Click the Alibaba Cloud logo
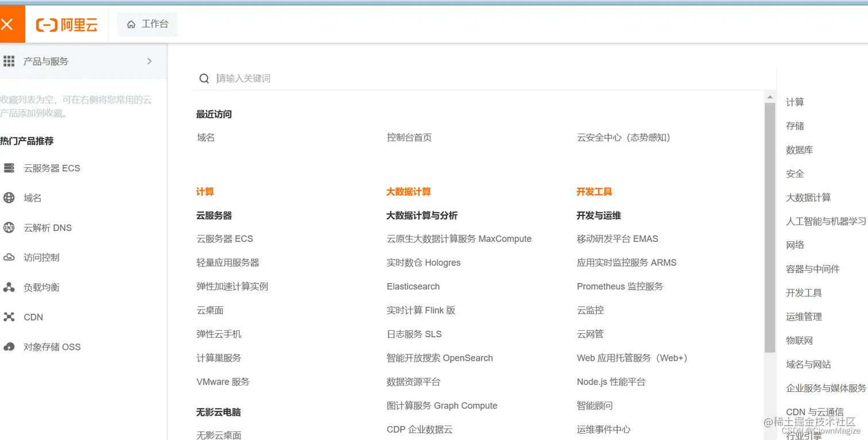Screen dimensions: 868x440 coord(67,25)
